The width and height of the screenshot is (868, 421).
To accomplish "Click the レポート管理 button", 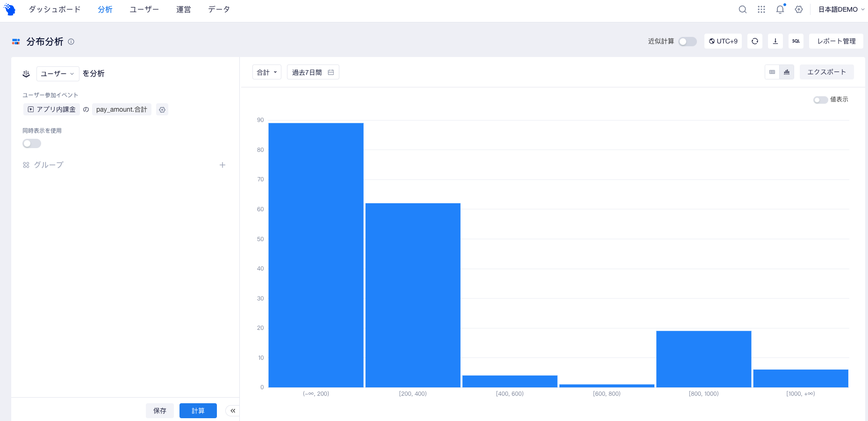I will click(836, 41).
